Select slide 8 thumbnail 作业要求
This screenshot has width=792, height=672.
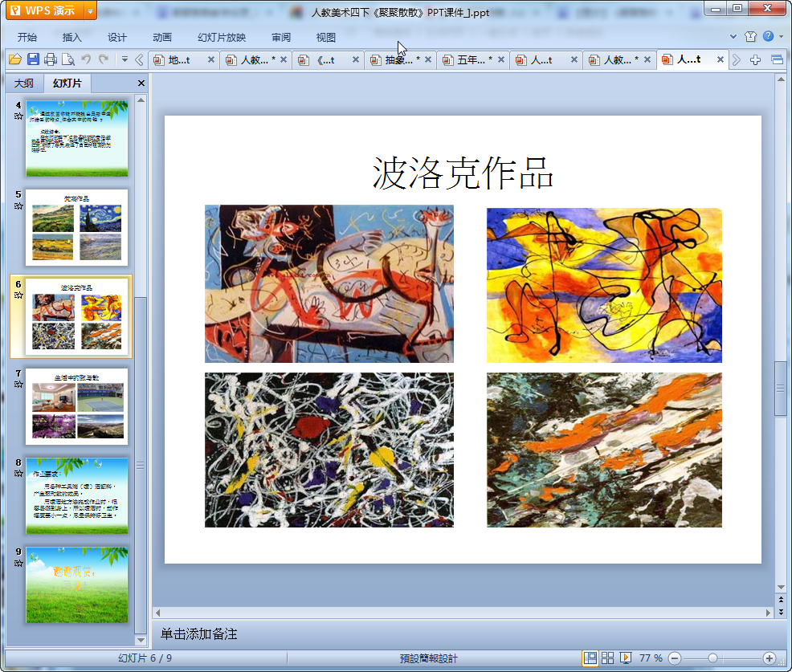[77, 496]
